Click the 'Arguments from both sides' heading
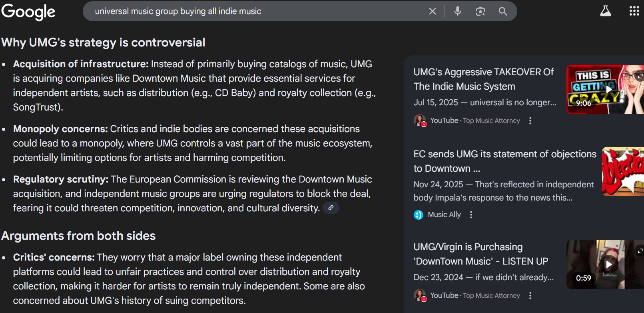This screenshot has height=313, width=644. coord(78,236)
